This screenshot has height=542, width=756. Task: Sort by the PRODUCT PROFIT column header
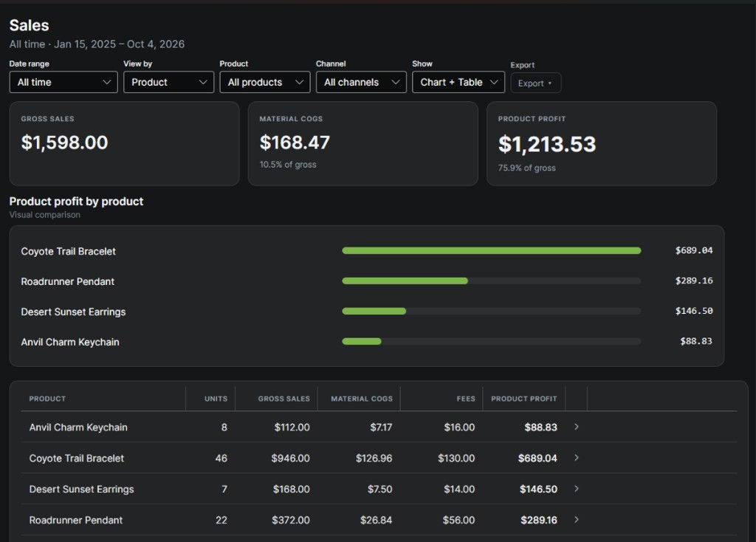(x=523, y=399)
